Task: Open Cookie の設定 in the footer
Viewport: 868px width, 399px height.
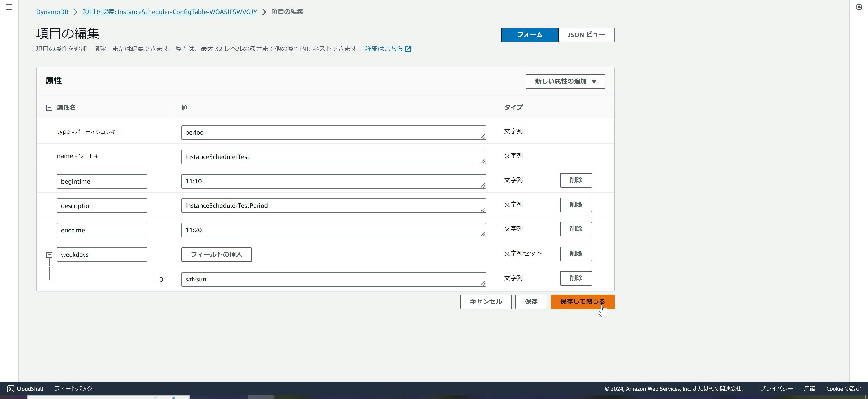Action: coord(843,389)
